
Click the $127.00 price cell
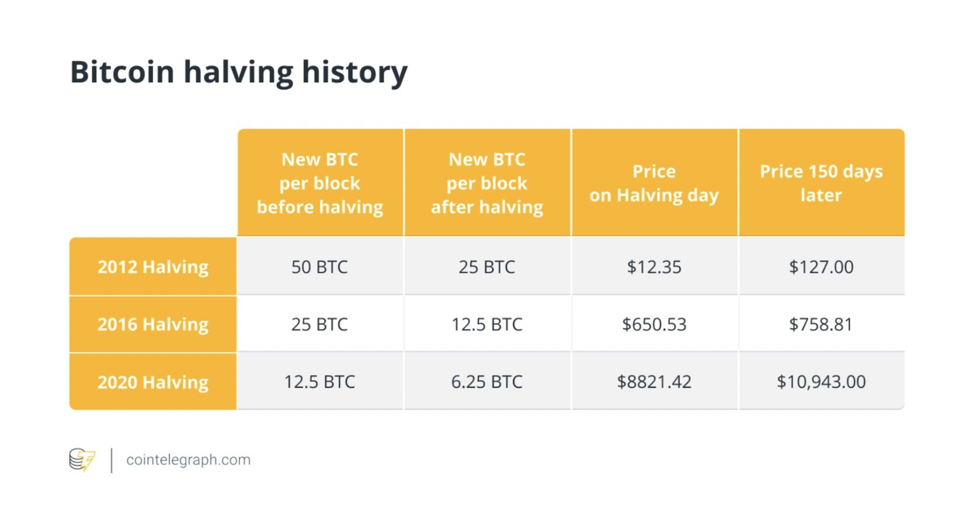tap(821, 266)
